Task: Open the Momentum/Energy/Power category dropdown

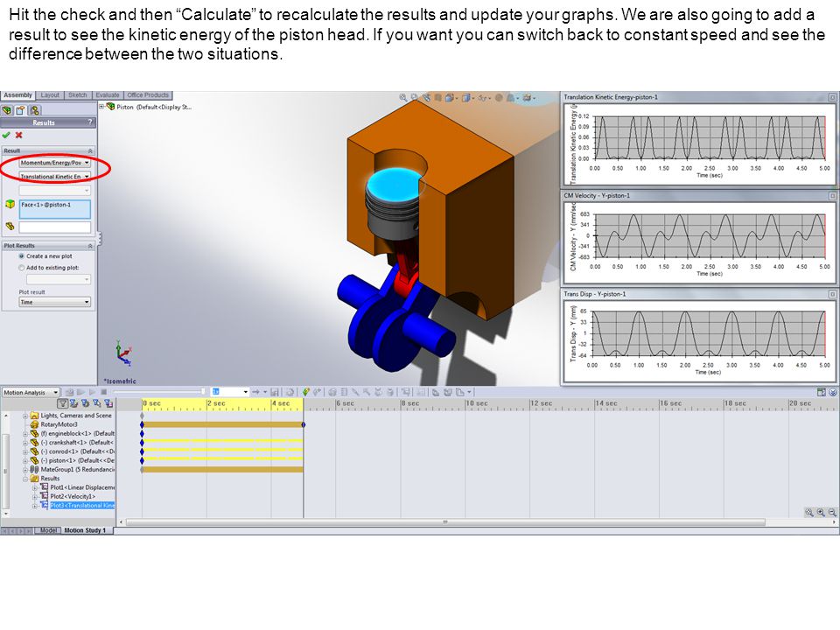Action: pyautogui.click(x=54, y=163)
